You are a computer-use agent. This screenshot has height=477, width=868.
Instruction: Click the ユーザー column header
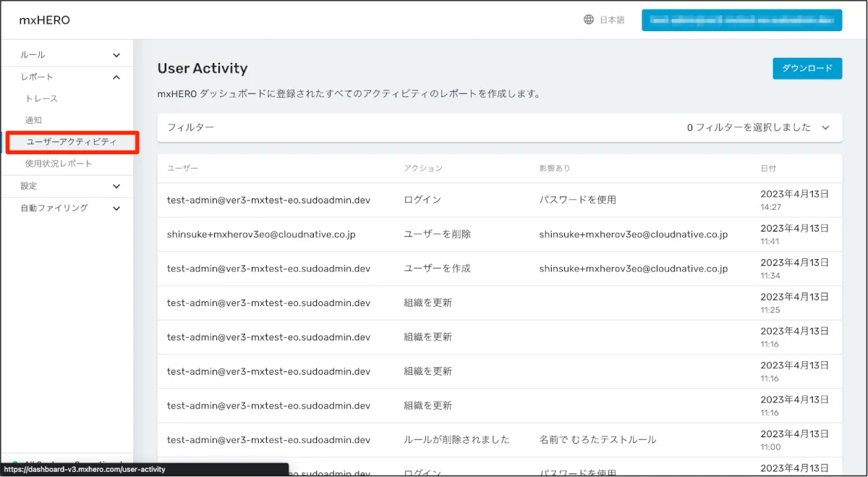tap(182, 168)
